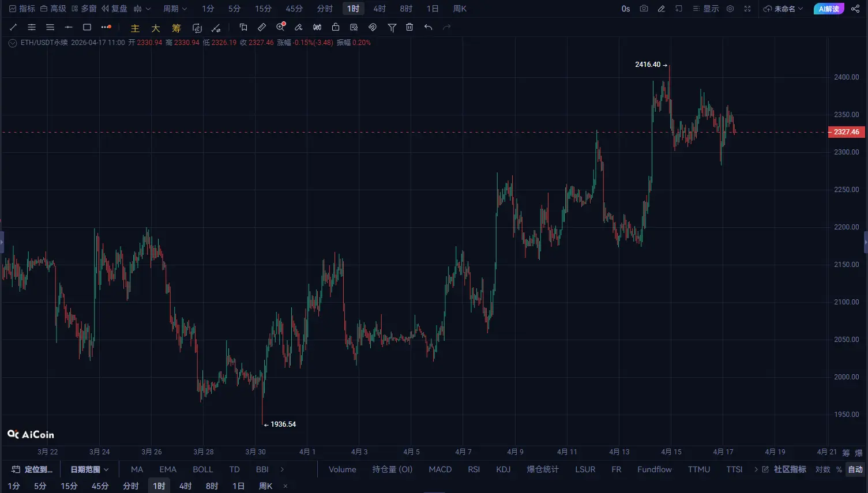Share the chart via share icon

(855, 9)
